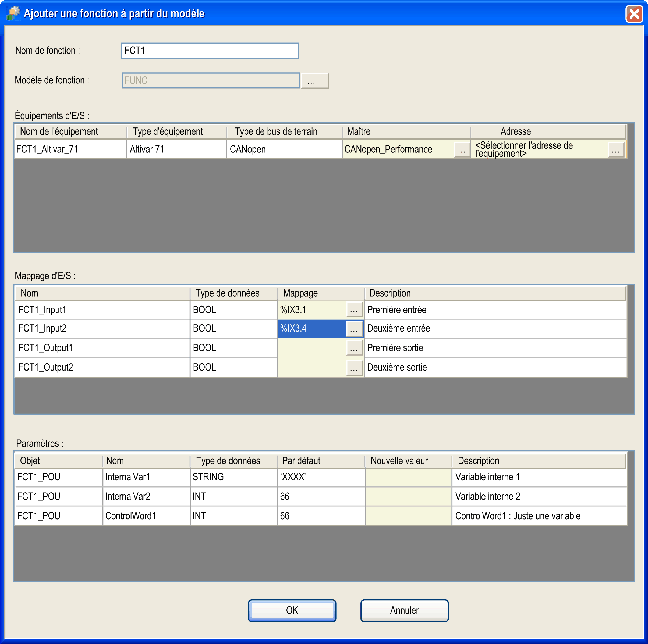The height and width of the screenshot is (644, 648).
Task: Select the FCT1_Altivar_71 equipment name cell
Action: (70, 149)
